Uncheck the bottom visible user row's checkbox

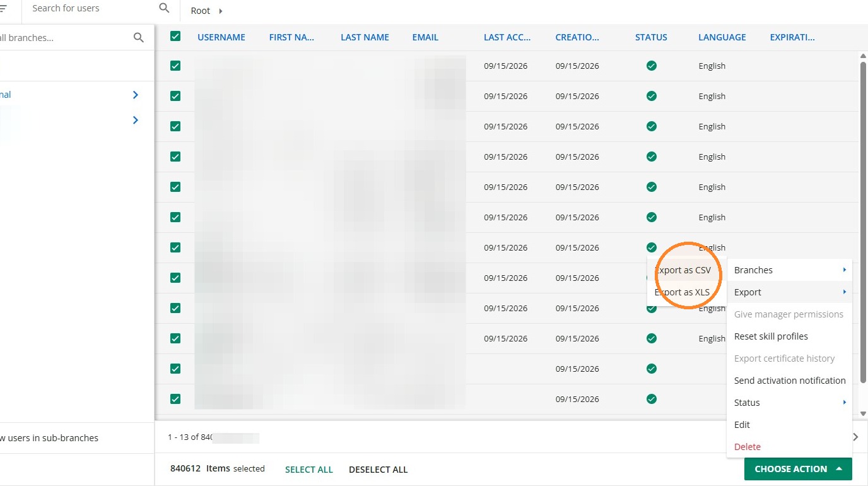point(175,399)
